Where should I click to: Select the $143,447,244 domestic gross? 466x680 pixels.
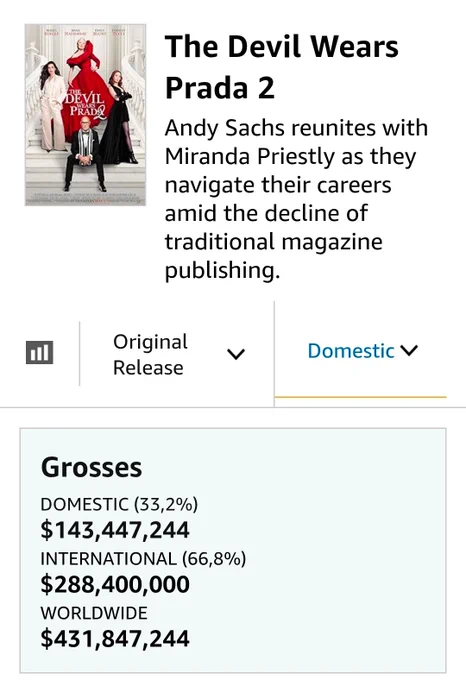pyautogui.click(x=115, y=530)
